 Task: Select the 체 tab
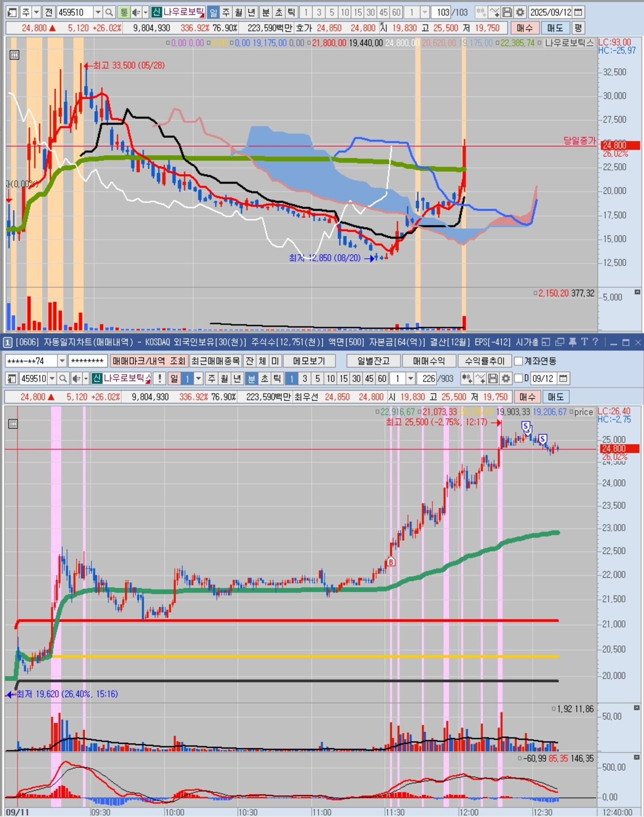[x=262, y=361]
